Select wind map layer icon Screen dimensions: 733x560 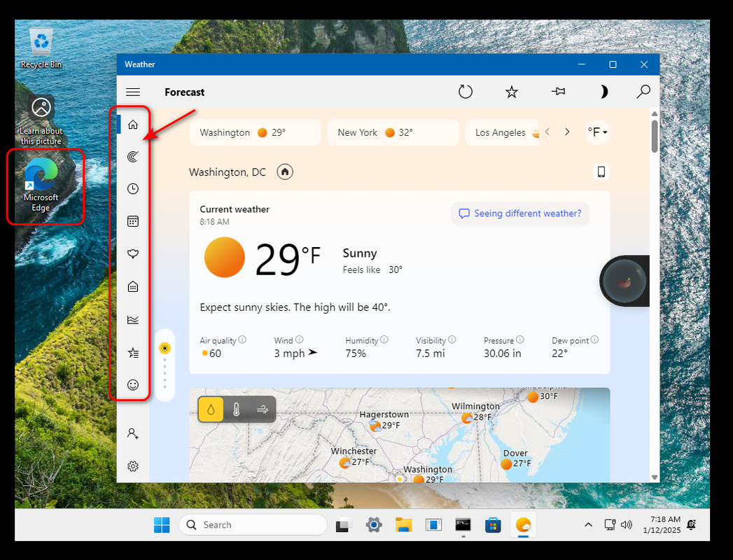(263, 409)
